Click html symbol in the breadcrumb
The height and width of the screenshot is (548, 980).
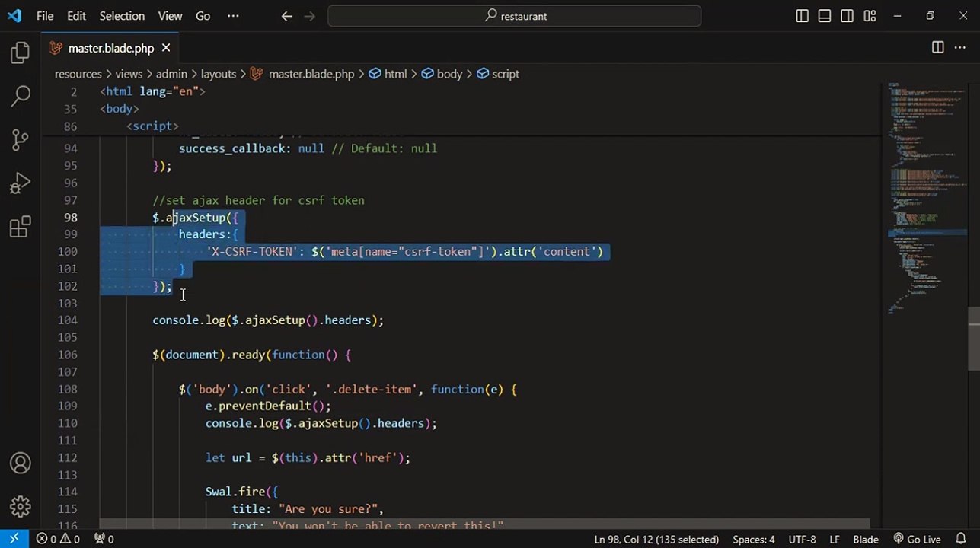(x=388, y=74)
